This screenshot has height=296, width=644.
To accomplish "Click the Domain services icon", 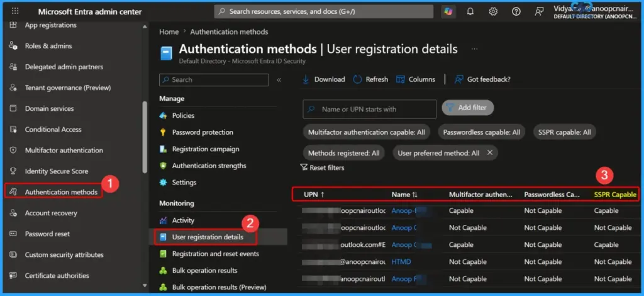I will [13, 108].
